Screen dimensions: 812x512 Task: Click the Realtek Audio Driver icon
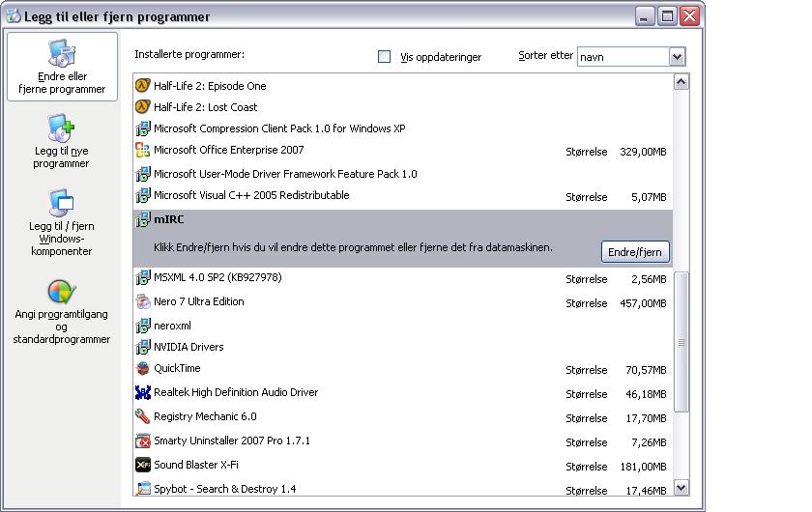click(142, 392)
